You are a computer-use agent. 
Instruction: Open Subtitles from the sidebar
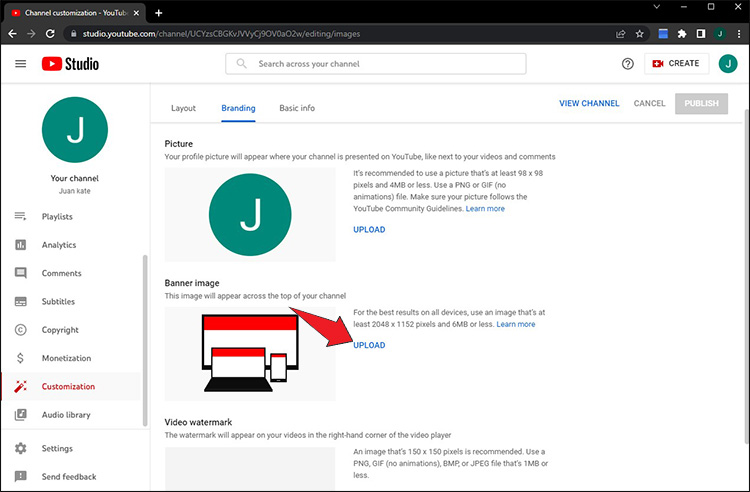(59, 302)
